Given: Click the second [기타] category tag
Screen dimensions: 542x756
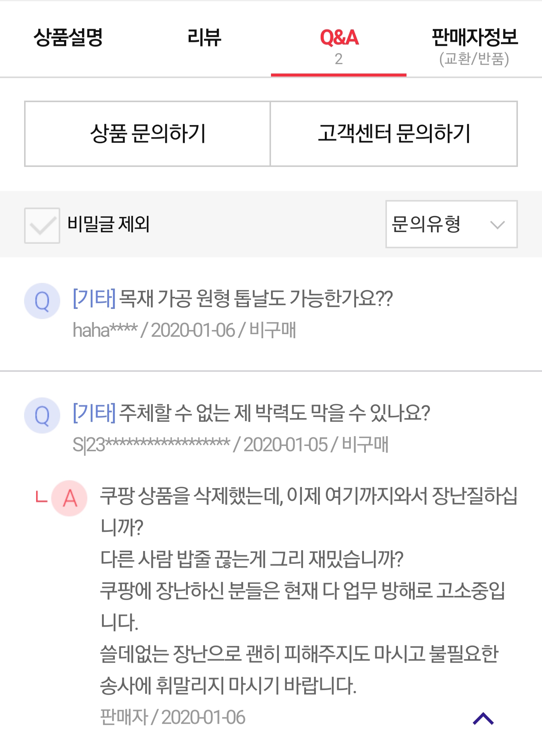Looking at the screenshot, I should (94, 413).
